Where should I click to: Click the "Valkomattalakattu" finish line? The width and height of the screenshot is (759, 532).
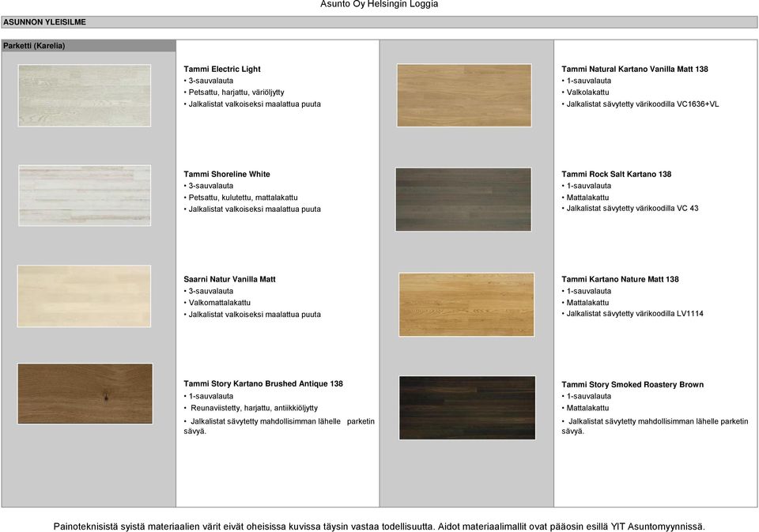click(217, 303)
